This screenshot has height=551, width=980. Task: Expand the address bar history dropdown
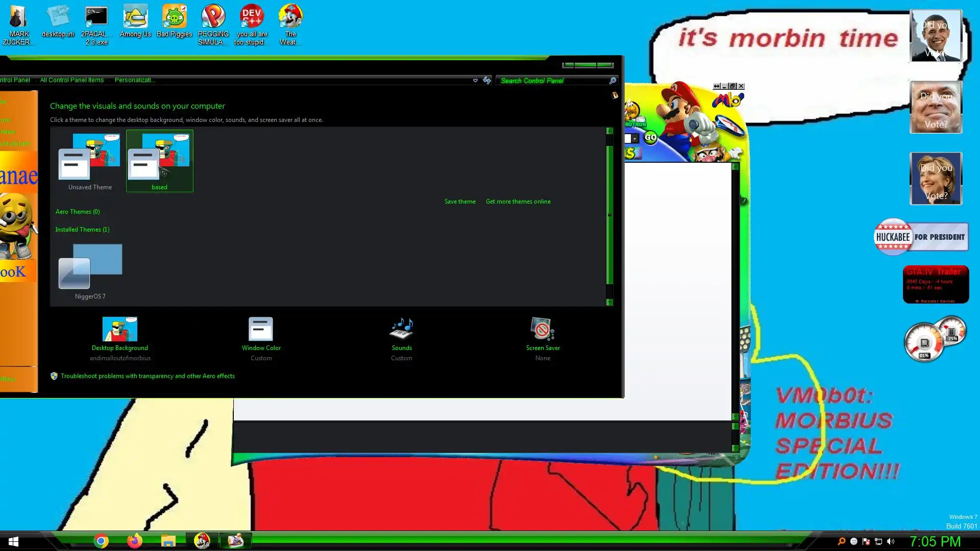[475, 81]
